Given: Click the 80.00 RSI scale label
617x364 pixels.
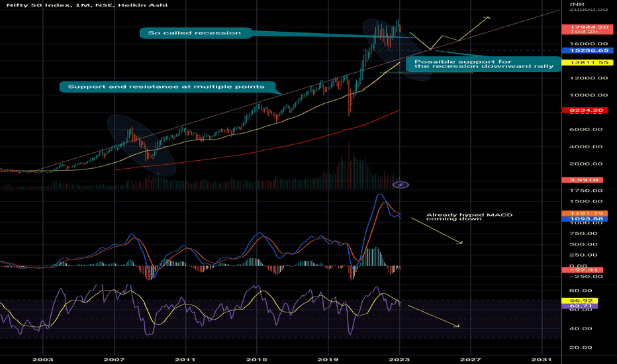Looking at the screenshot, I should tap(581, 291).
